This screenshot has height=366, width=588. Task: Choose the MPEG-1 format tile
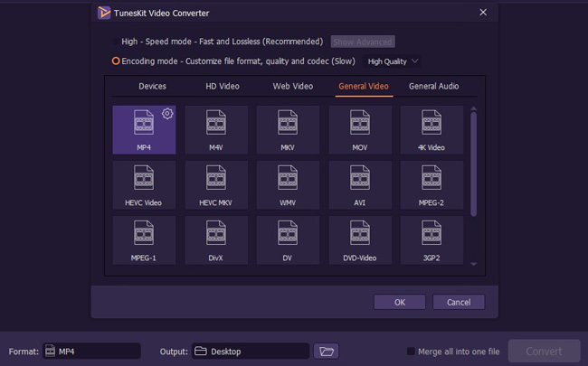pyautogui.click(x=144, y=240)
